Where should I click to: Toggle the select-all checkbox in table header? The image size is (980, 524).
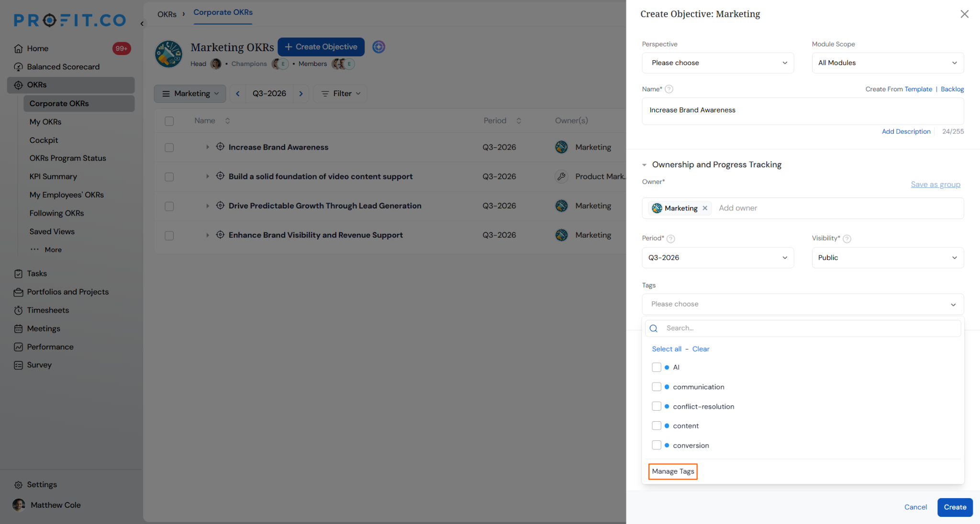pyautogui.click(x=169, y=121)
